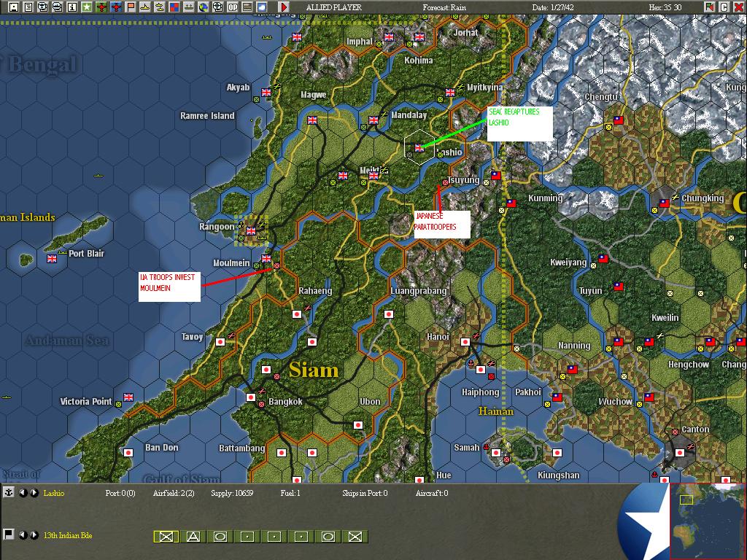The height and width of the screenshot is (560, 747).
Task: Click the save game disk icon
Action: point(14,7)
